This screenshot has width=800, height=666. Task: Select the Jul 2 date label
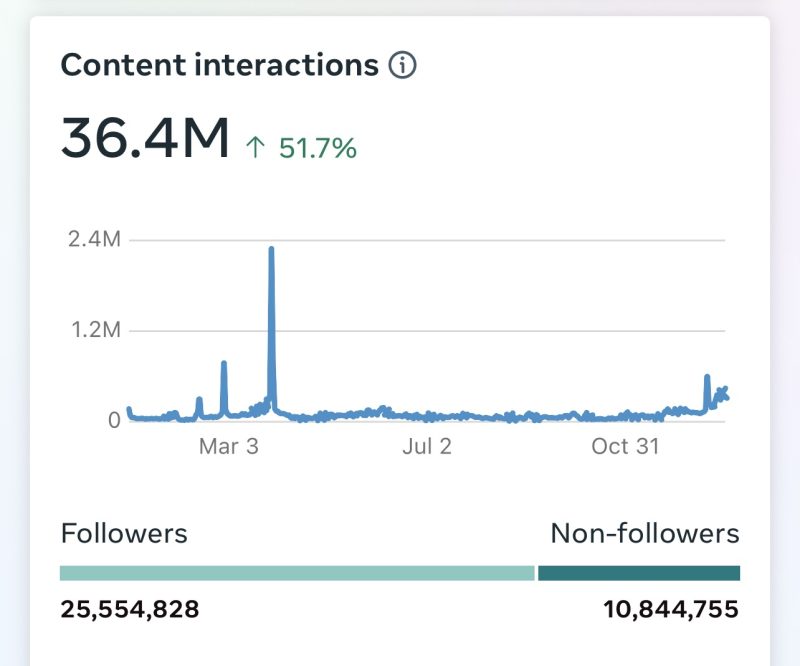(x=426, y=446)
